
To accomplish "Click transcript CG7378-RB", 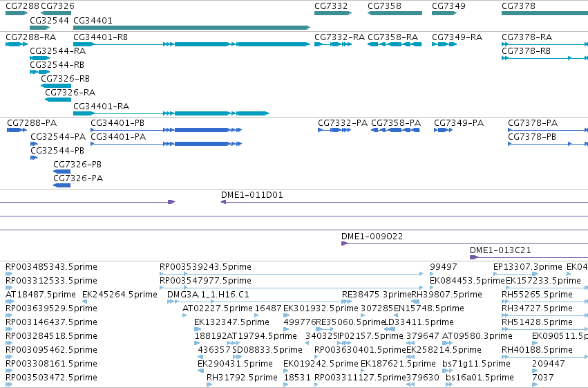I will (x=526, y=51).
